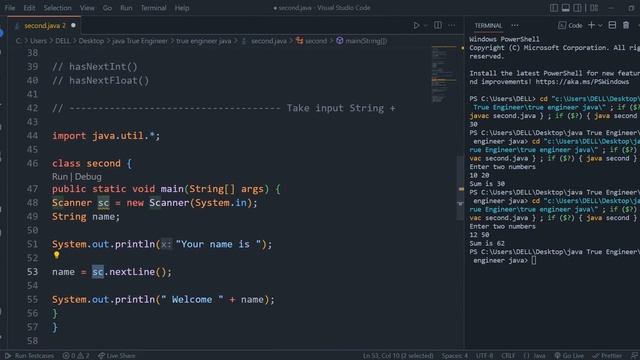Screen dimensions: 640x360
Task: Open the Selection menu
Action: coord(58,8)
